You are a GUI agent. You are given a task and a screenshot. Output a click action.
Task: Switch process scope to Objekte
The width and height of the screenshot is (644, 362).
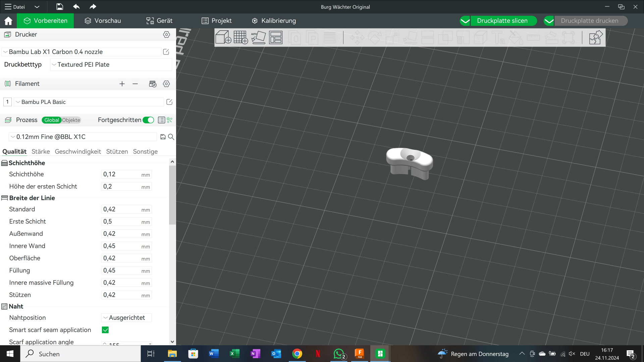click(71, 120)
